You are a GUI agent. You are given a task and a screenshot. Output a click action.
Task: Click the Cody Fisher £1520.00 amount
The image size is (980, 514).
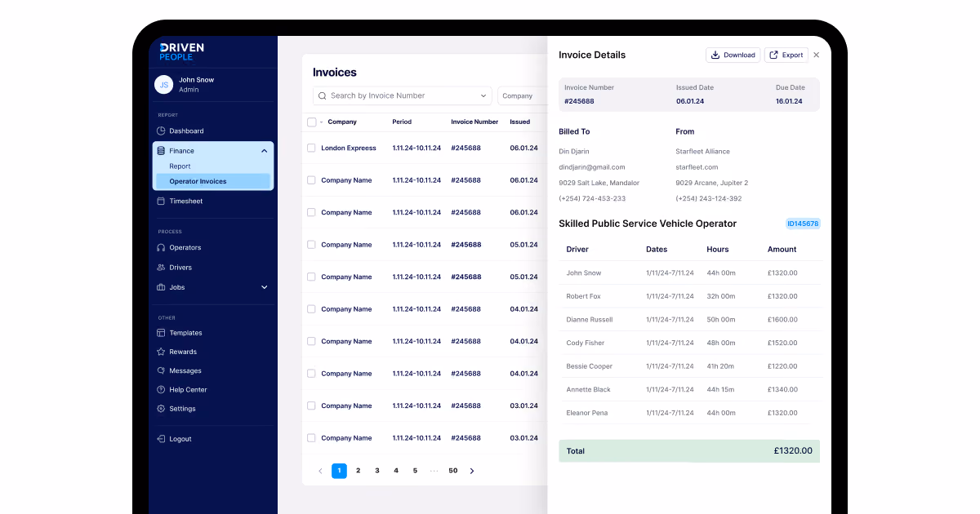click(782, 343)
